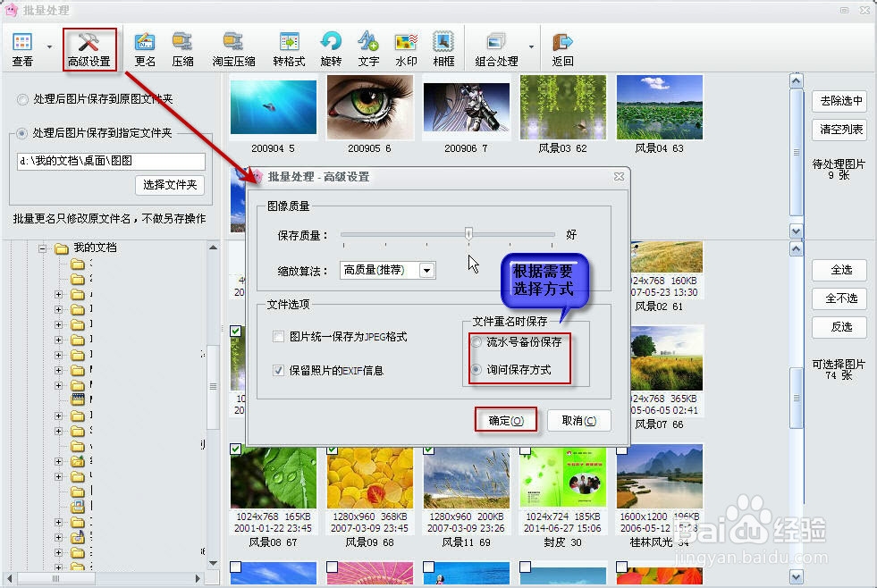The width and height of the screenshot is (877, 588).
Task: Open the 相框 (Photo Frame) tool
Action: (444, 46)
